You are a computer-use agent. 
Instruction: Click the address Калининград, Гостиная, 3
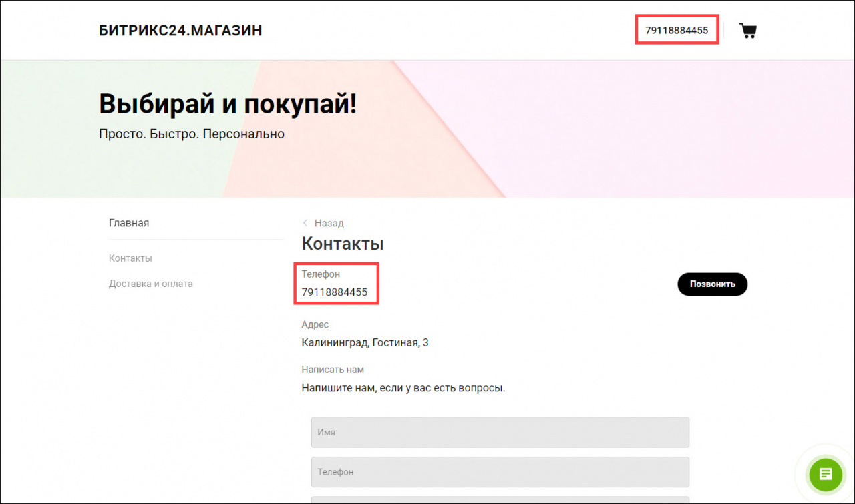(365, 343)
